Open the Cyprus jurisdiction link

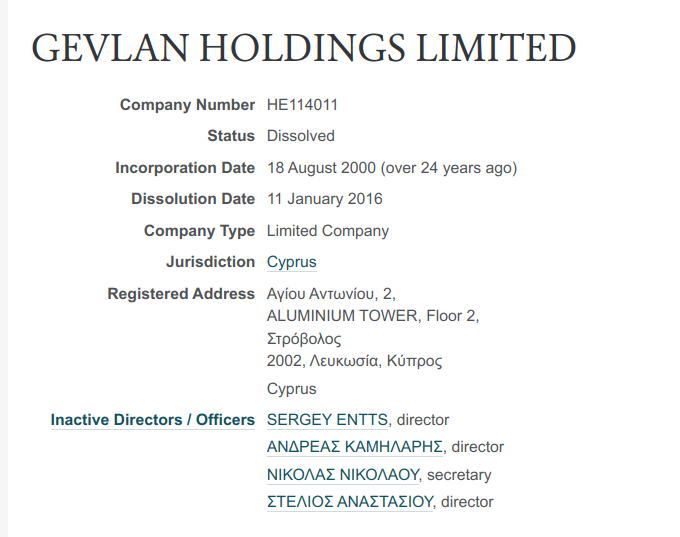click(x=291, y=262)
